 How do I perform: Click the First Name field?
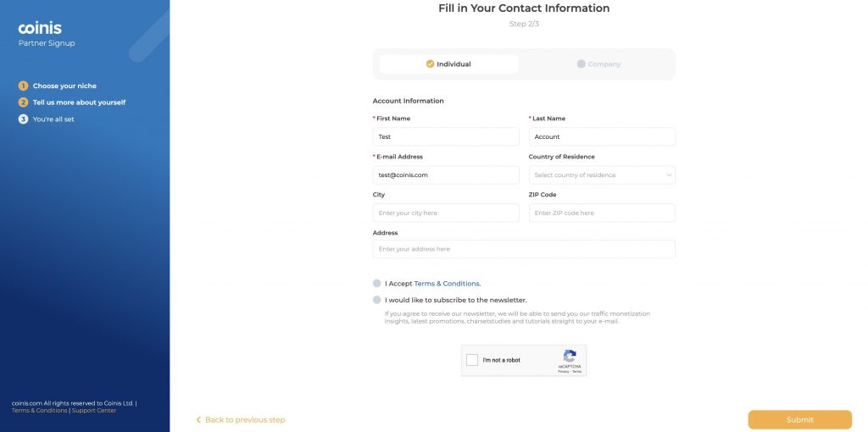pyautogui.click(x=446, y=137)
